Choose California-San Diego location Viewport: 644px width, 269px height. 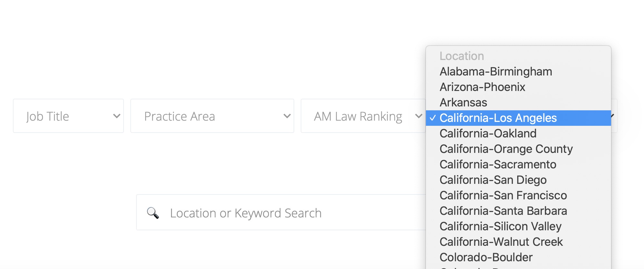click(493, 180)
